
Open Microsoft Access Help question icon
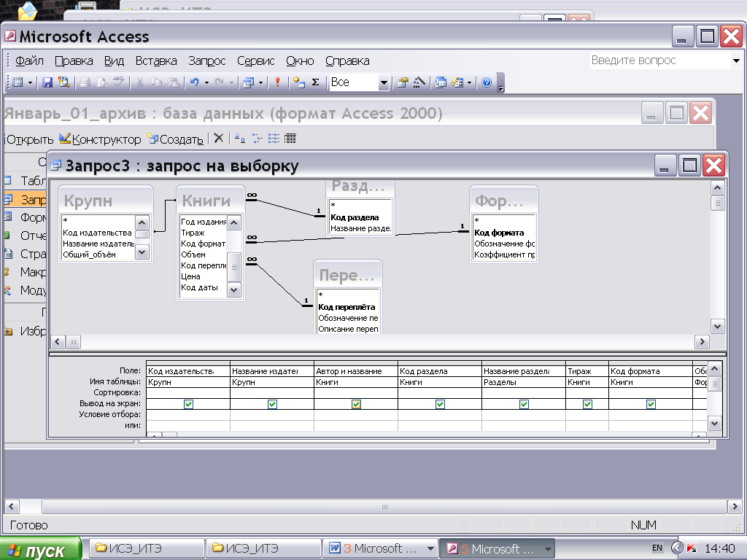point(487,82)
